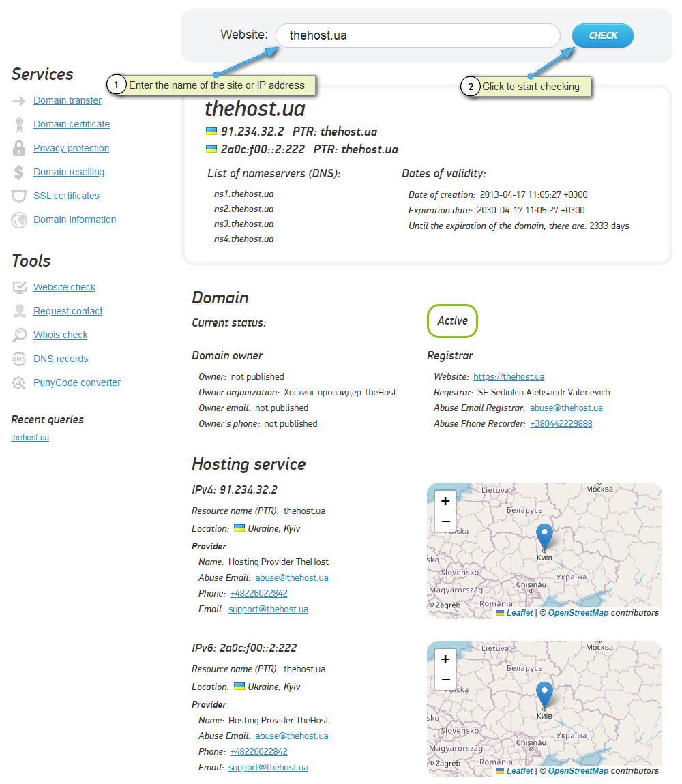Open the Website check tool link

[64, 288]
